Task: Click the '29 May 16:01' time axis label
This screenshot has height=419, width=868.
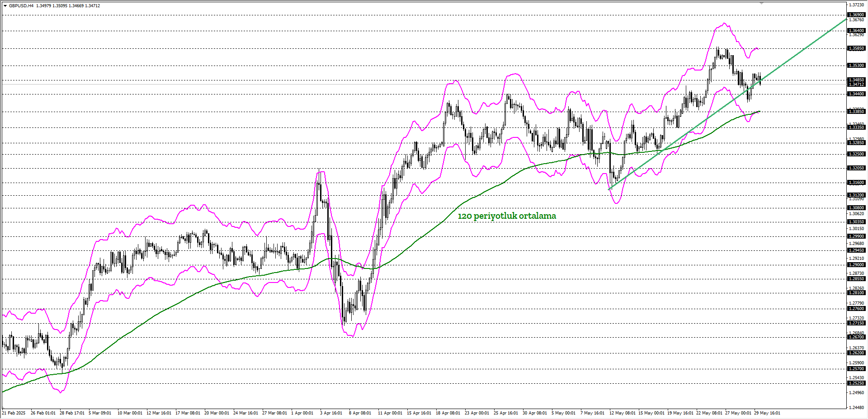Action: (767, 413)
